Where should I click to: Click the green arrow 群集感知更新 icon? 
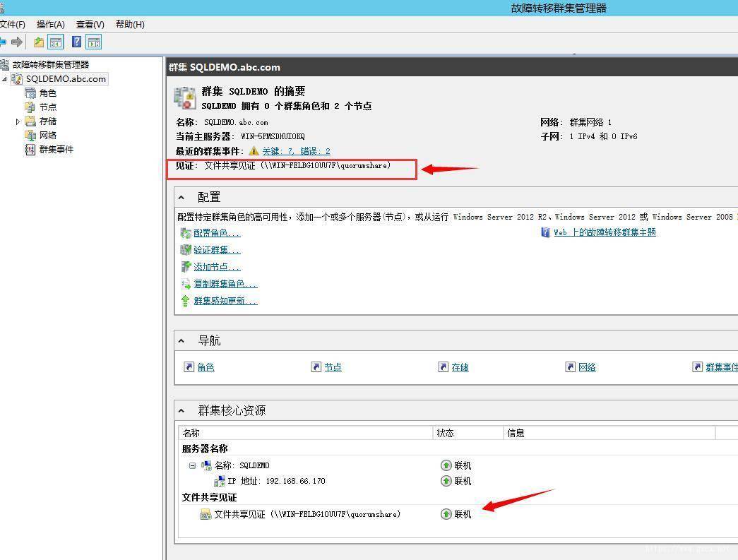click(186, 301)
